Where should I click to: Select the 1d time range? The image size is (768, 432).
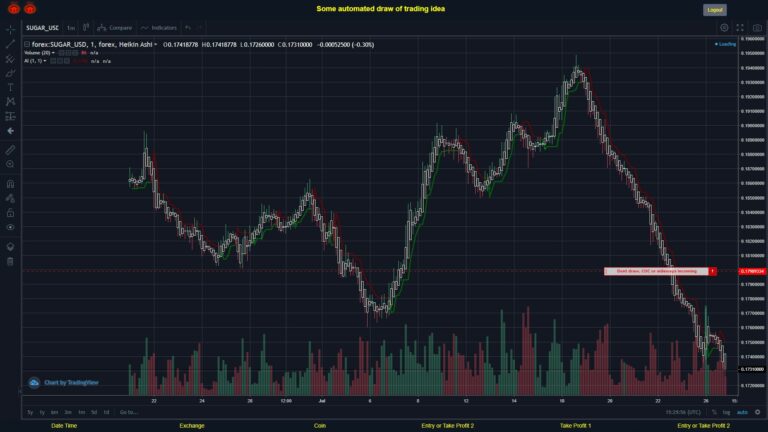pyautogui.click(x=106, y=412)
